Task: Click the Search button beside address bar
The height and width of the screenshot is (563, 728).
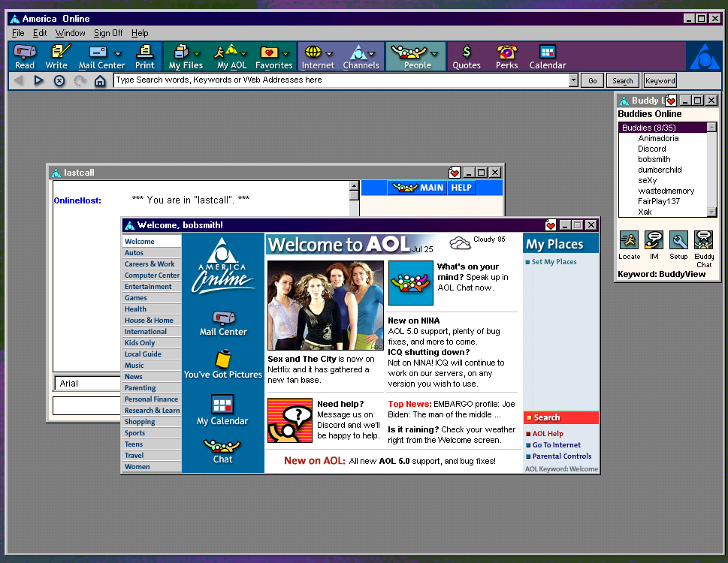Action: coord(623,80)
